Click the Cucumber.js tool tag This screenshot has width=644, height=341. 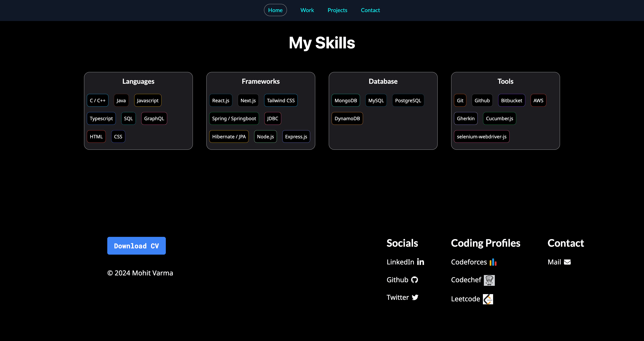[x=500, y=118]
